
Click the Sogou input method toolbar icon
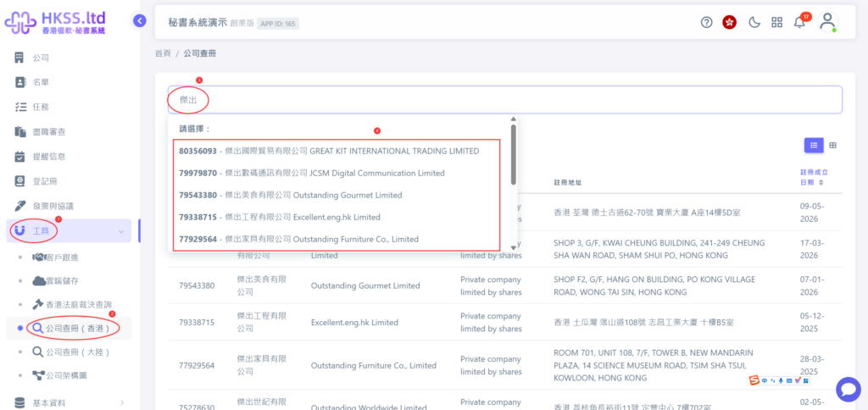[754, 380]
